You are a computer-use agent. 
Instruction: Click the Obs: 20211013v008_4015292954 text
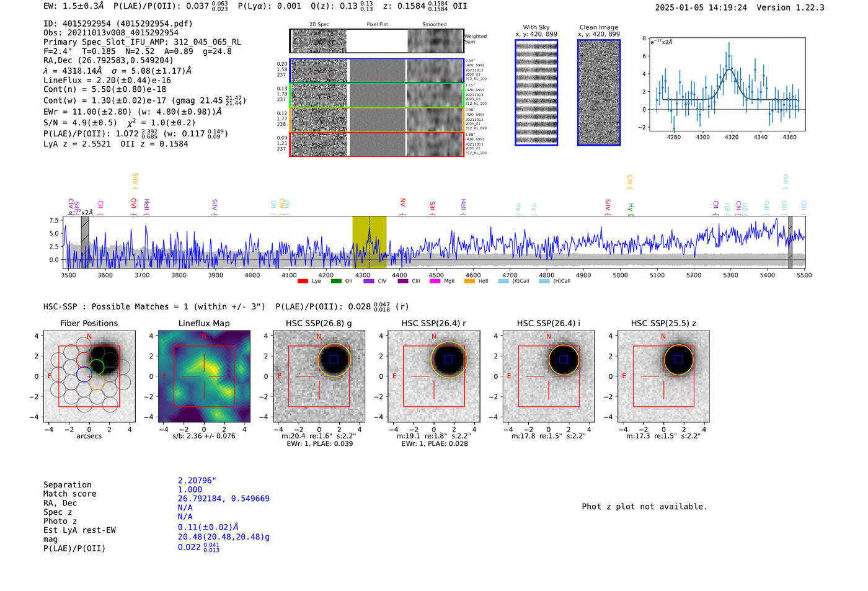tap(111, 33)
